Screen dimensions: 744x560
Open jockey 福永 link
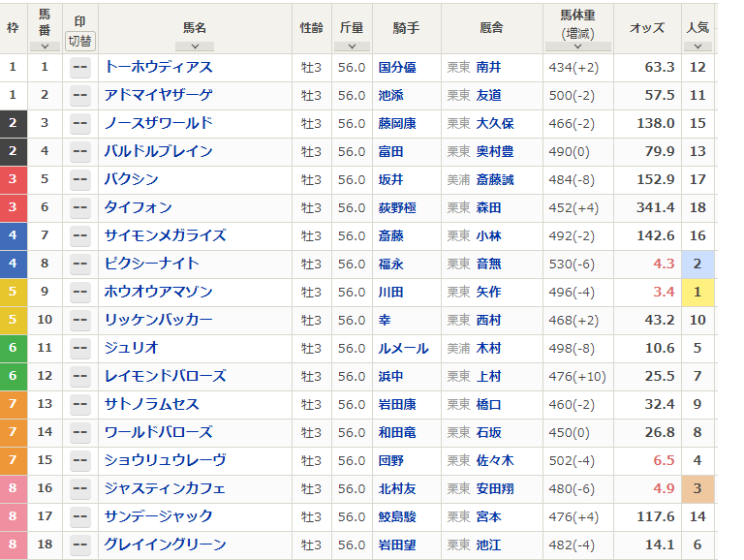click(x=391, y=264)
